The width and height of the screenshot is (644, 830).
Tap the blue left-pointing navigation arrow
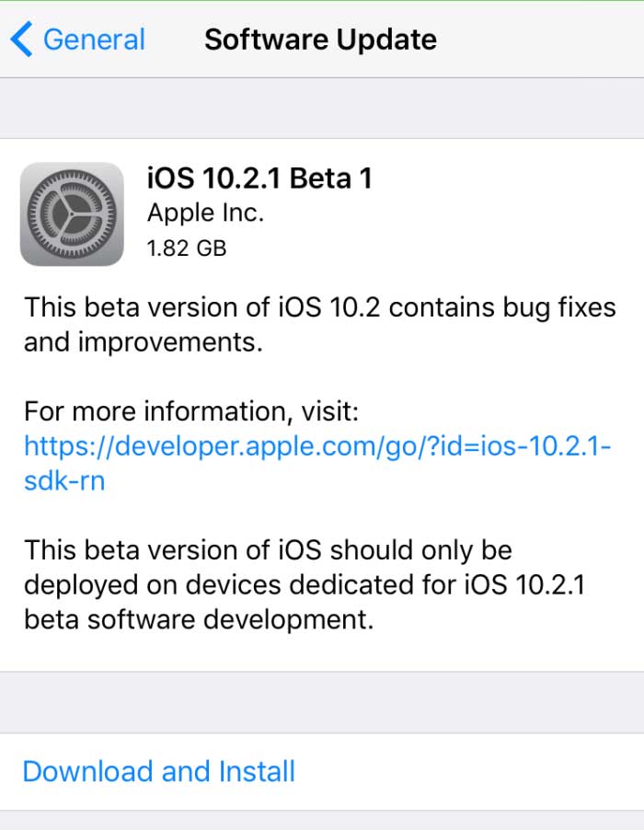coord(20,39)
